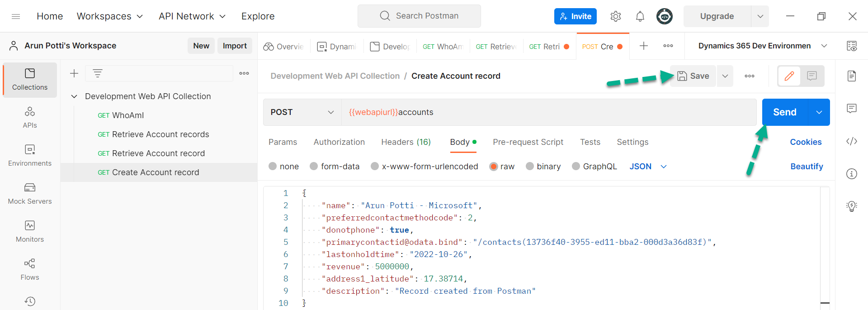
Task: Click the request URL field
Action: pos(549,112)
